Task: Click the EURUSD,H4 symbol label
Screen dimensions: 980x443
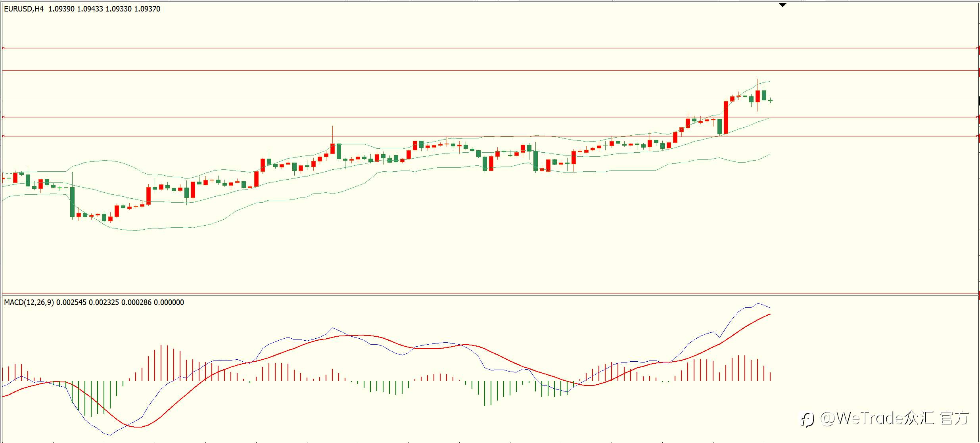Action: click(x=24, y=9)
